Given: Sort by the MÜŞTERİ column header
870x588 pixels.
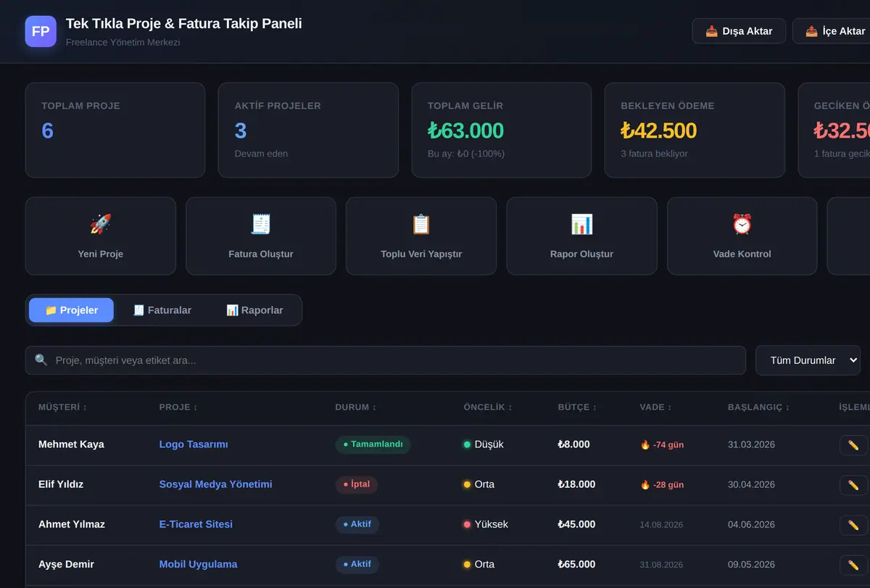Looking at the screenshot, I should [x=62, y=407].
